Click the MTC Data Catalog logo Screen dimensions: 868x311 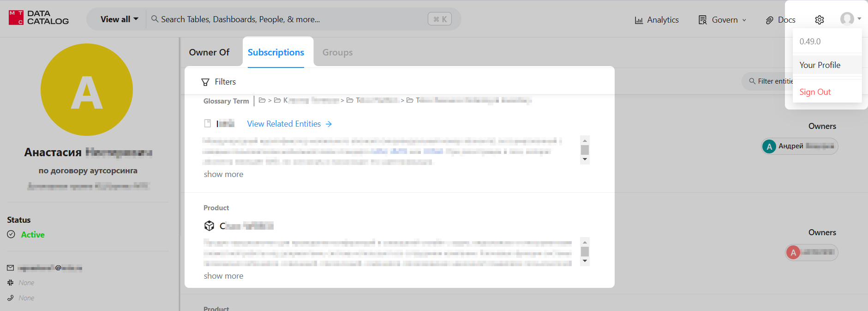[39, 18]
